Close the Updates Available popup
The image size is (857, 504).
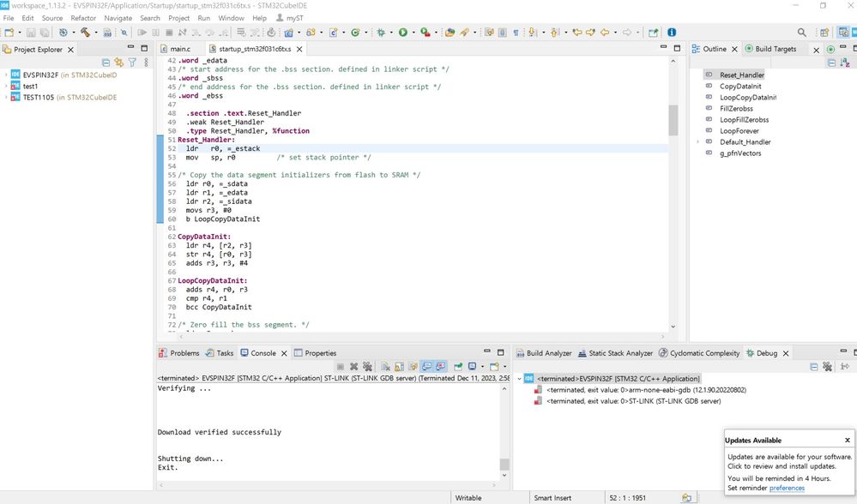tap(848, 440)
